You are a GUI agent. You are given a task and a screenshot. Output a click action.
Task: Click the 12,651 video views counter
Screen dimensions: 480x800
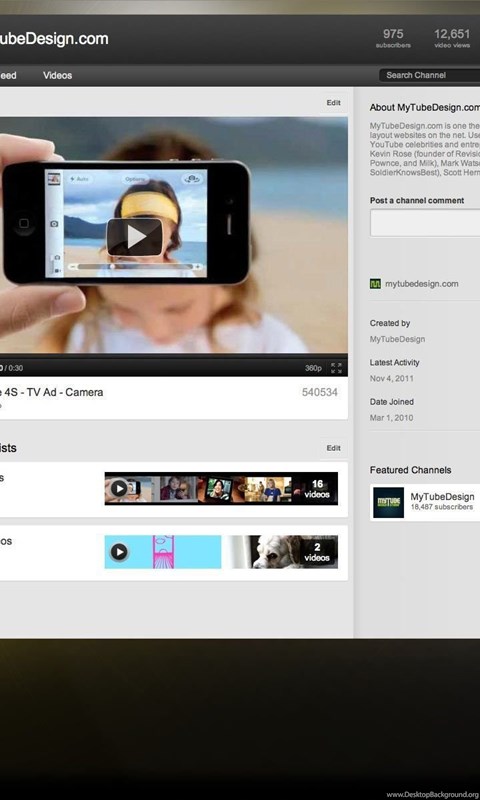[x=452, y=38]
